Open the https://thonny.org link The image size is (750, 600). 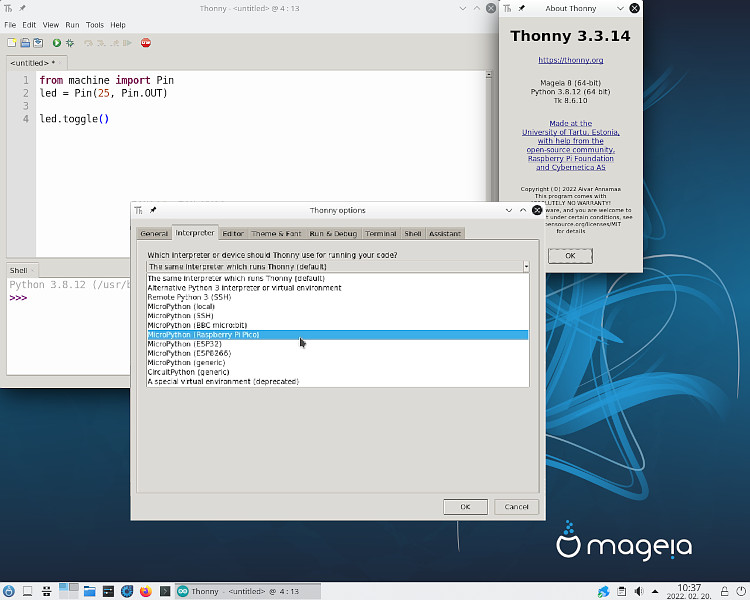tap(571, 60)
